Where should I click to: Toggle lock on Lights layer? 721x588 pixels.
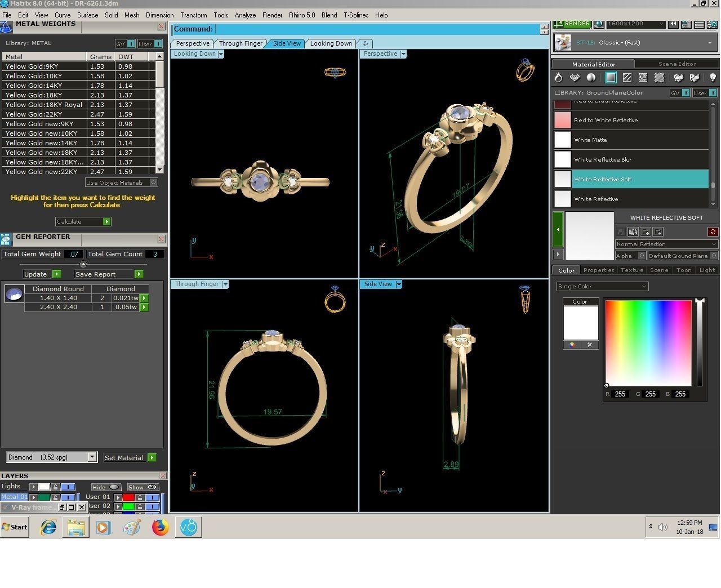55,487
